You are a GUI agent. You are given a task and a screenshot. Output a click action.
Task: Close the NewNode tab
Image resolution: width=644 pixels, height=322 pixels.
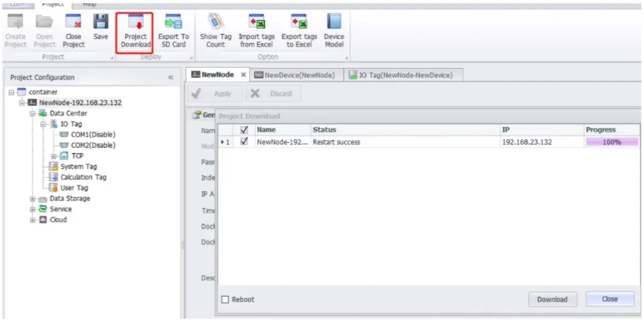[243, 75]
